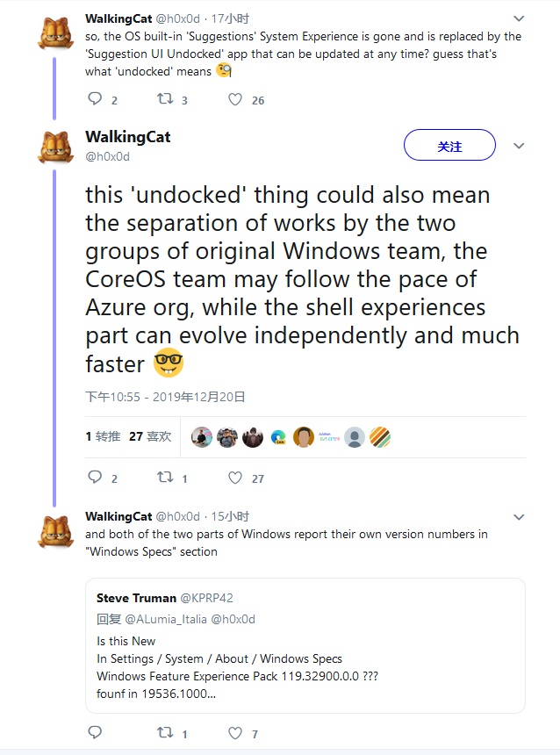Retweet the main undocked tweet

(164, 478)
